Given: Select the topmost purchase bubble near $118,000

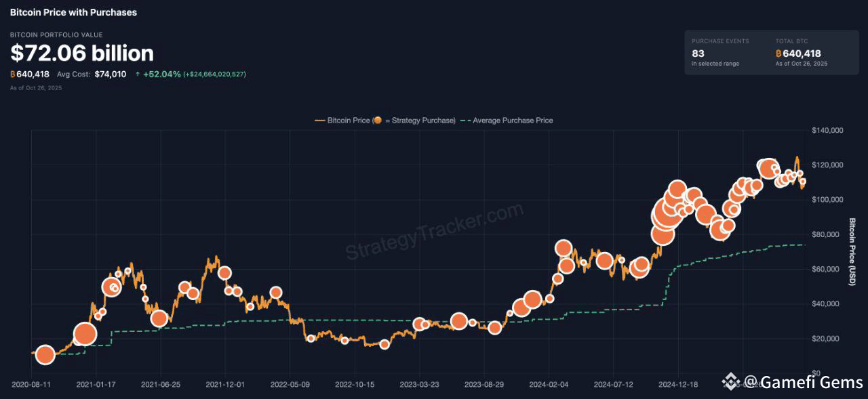Looking at the screenshot, I should [x=768, y=168].
